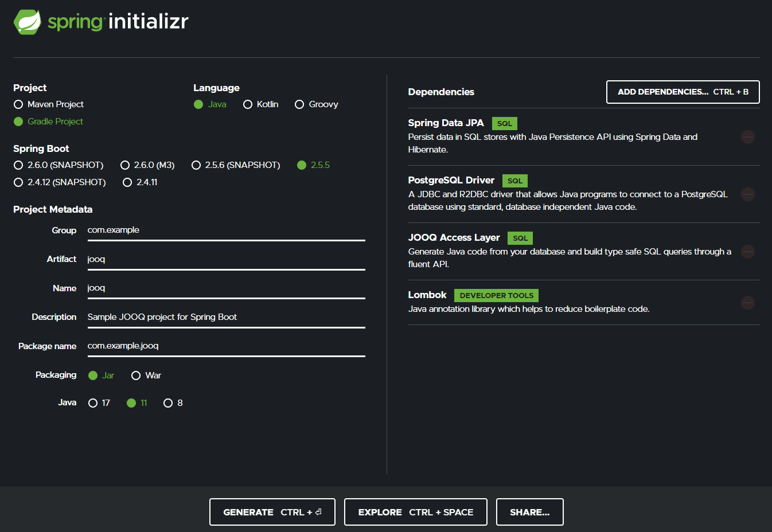This screenshot has width=772, height=532.
Task: Click the Project Metadata heading
Action: point(53,209)
